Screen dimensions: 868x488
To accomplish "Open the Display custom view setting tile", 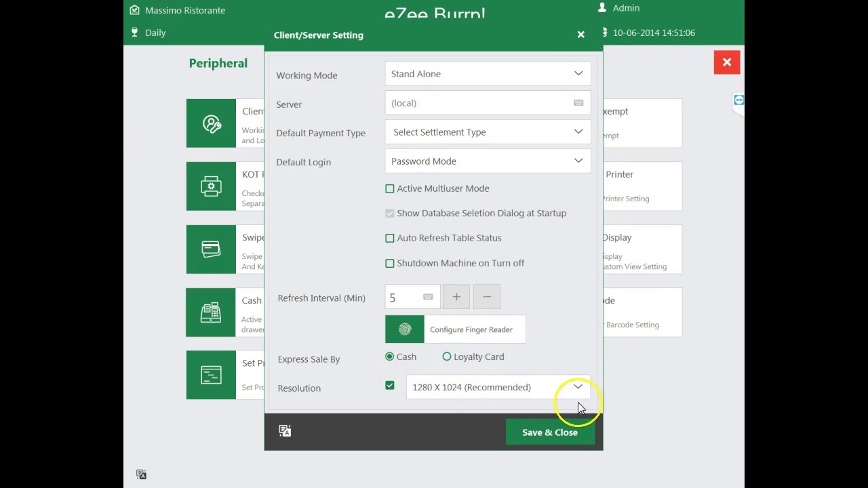I will click(x=642, y=249).
